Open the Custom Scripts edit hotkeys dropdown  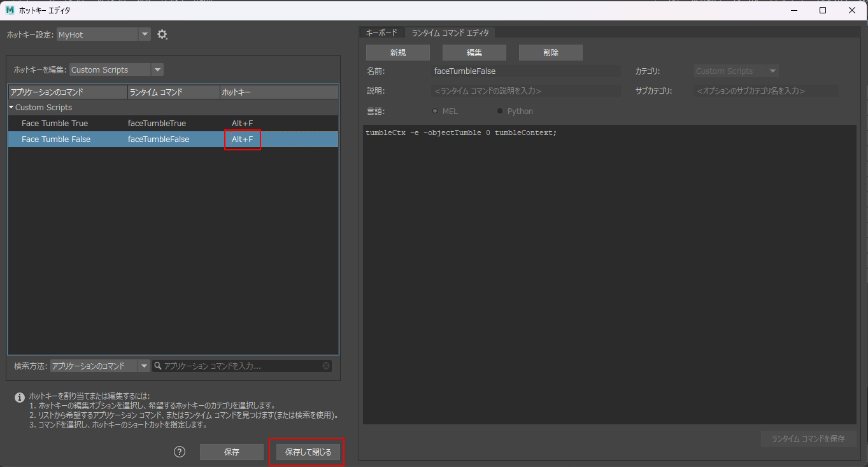pos(117,69)
